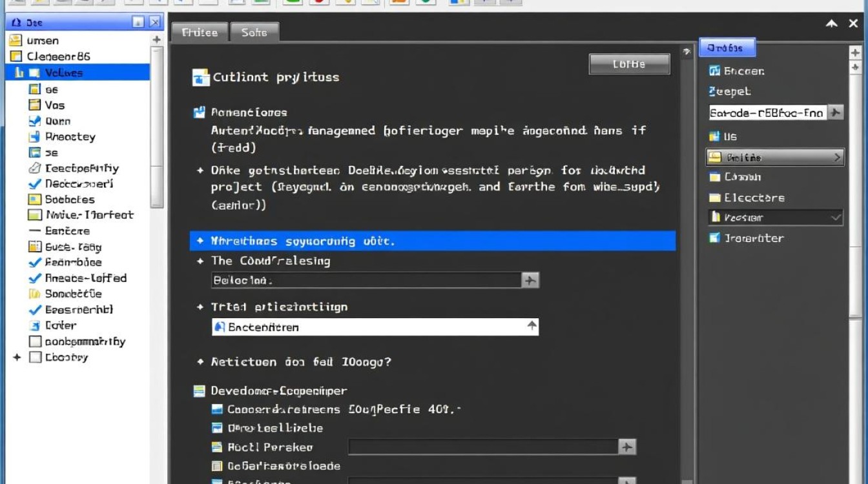
Task: Expand the Ebooptry tree node
Action: (x=17, y=358)
